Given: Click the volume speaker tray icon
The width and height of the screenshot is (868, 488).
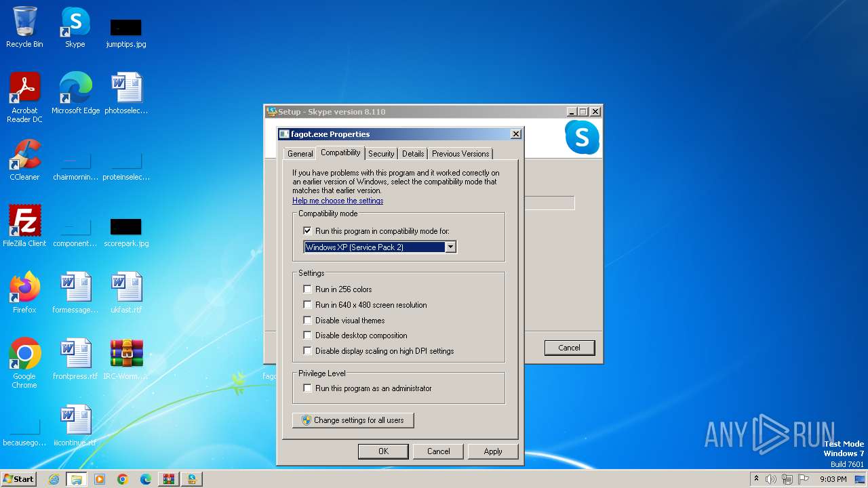Looking at the screenshot, I should (771, 479).
